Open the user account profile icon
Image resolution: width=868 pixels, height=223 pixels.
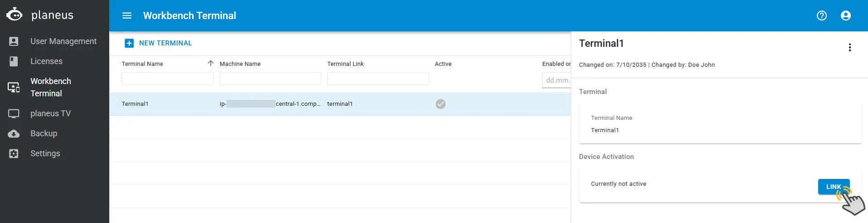click(846, 15)
